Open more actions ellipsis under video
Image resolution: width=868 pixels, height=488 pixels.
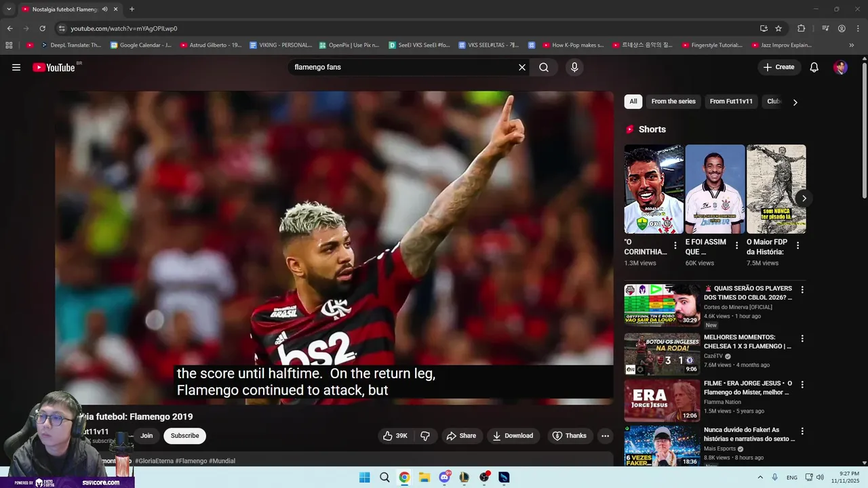pyautogui.click(x=606, y=436)
